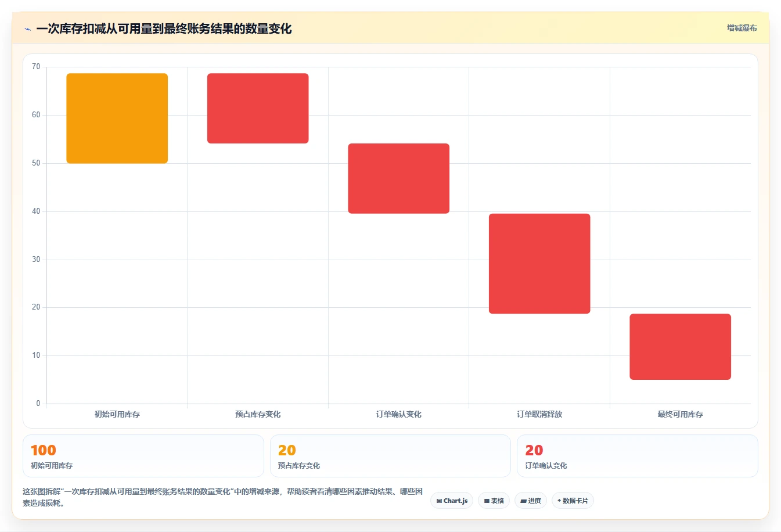Open the 100 初始可用库存 data card
This screenshot has width=781, height=532.
[143, 456]
